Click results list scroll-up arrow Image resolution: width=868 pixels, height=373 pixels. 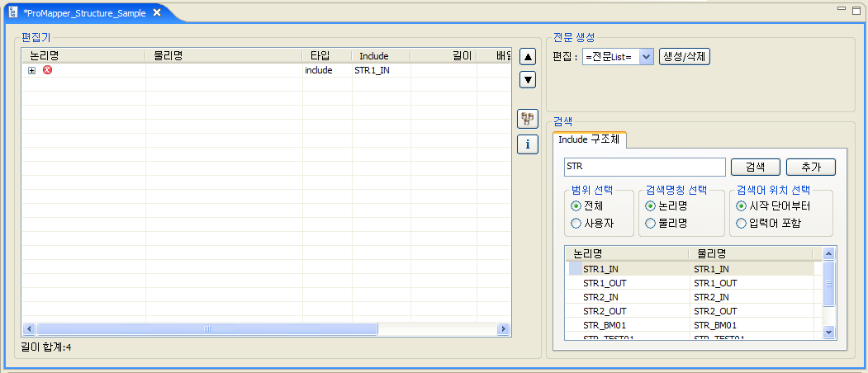click(828, 253)
